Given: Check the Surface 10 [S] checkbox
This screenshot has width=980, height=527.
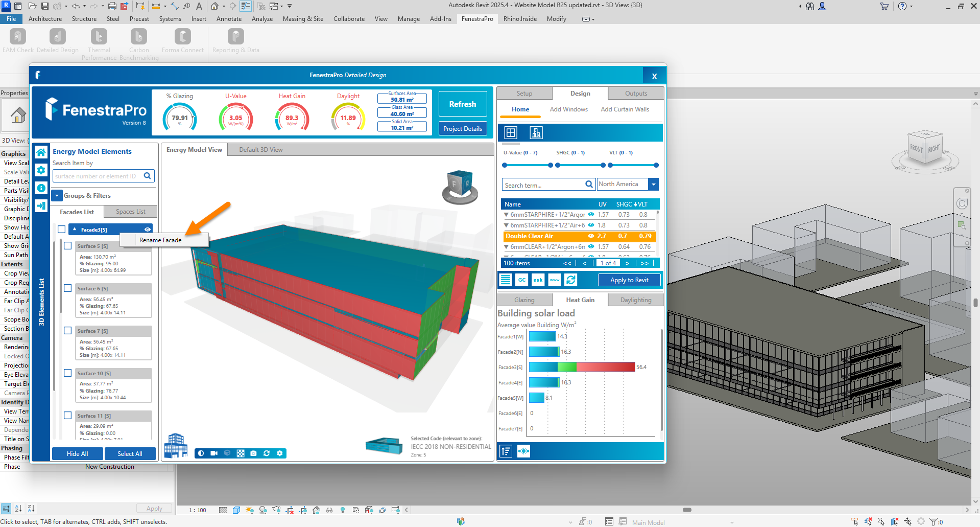Looking at the screenshot, I should tap(67, 373).
